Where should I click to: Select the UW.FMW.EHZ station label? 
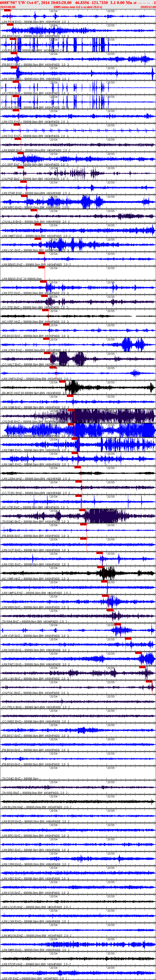point(35,450)
